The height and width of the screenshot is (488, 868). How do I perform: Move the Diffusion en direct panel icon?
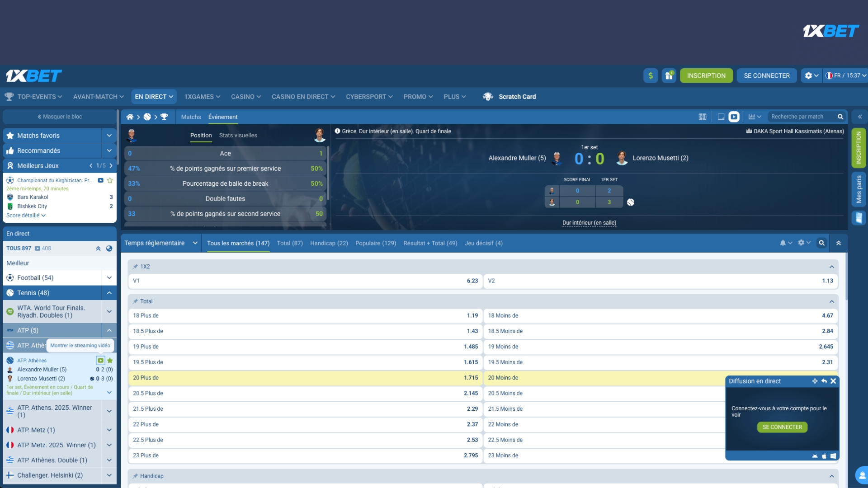click(815, 381)
